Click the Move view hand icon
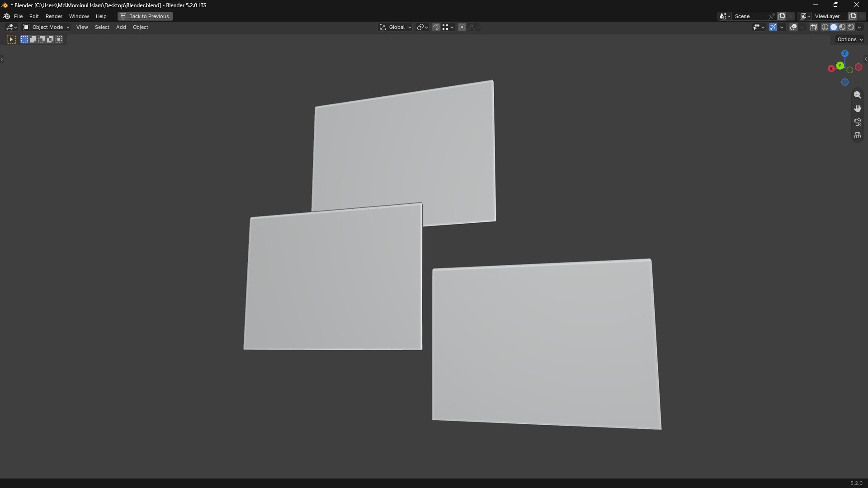 858,108
